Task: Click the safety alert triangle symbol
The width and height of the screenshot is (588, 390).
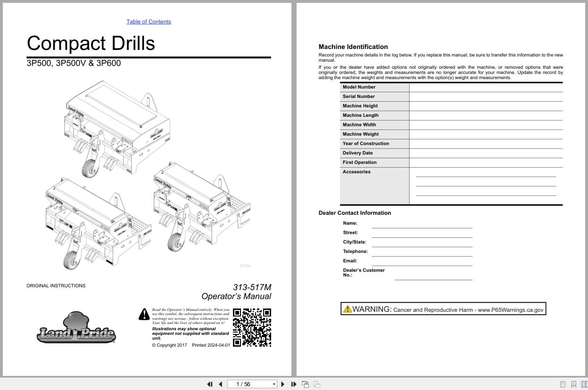Action: point(144,314)
